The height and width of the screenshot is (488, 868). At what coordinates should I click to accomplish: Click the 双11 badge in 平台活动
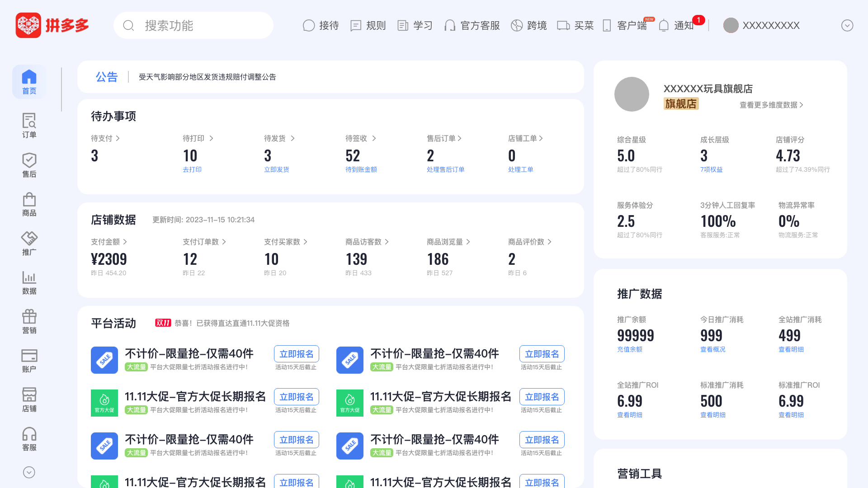pos(163,323)
